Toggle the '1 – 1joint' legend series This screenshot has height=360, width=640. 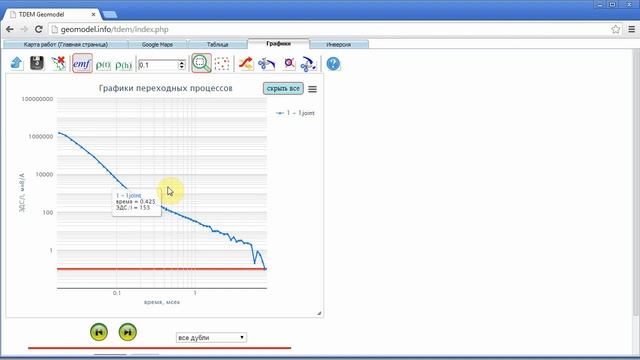(296, 113)
